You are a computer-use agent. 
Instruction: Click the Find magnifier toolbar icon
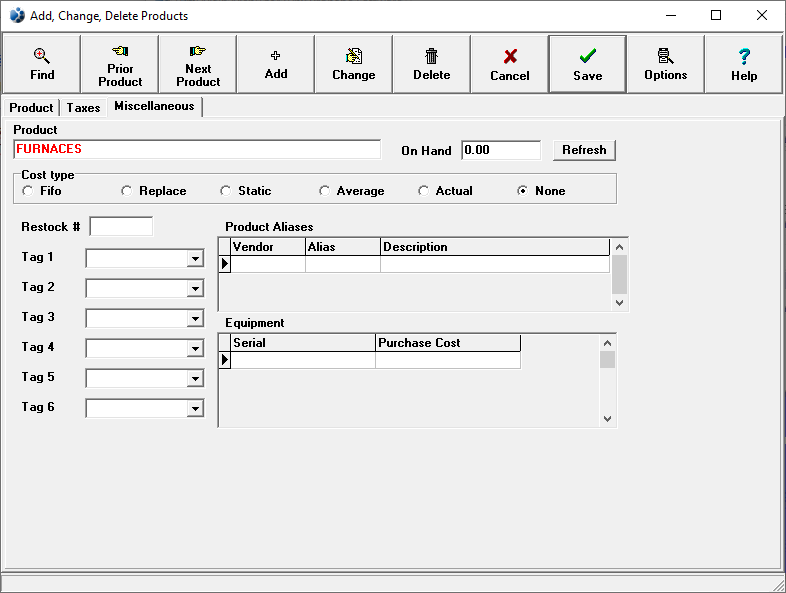pyautogui.click(x=42, y=56)
